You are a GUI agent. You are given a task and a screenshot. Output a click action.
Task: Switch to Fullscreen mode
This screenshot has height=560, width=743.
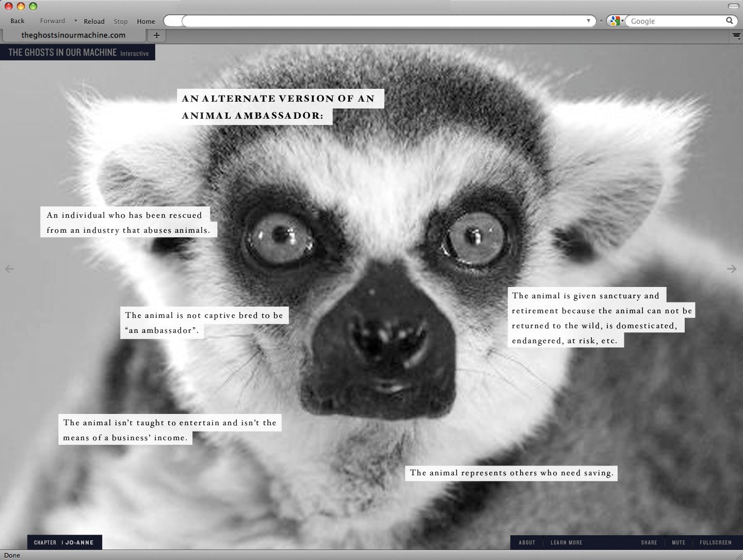pos(716,542)
